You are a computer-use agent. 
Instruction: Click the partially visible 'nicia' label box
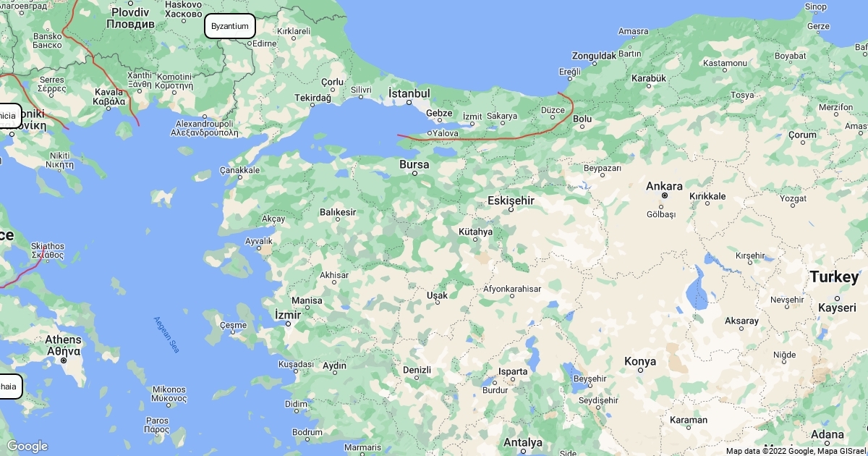click(10, 116)
